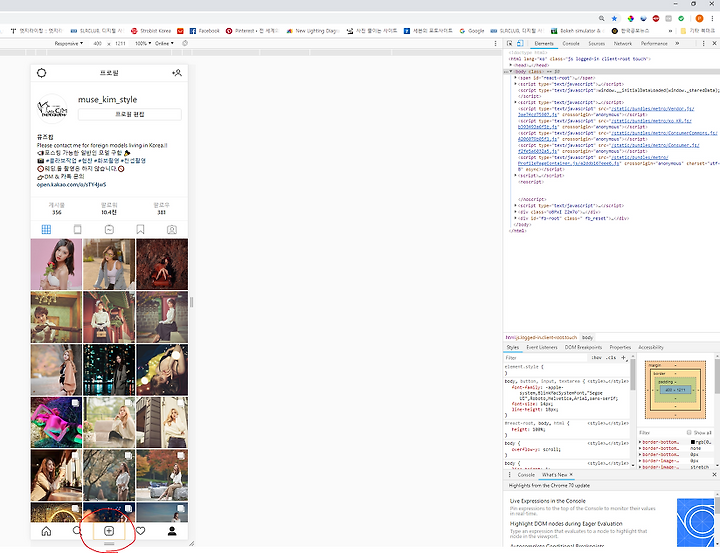
Task: Open the Strobist Korea bookmark
Action: click(151, 31)
